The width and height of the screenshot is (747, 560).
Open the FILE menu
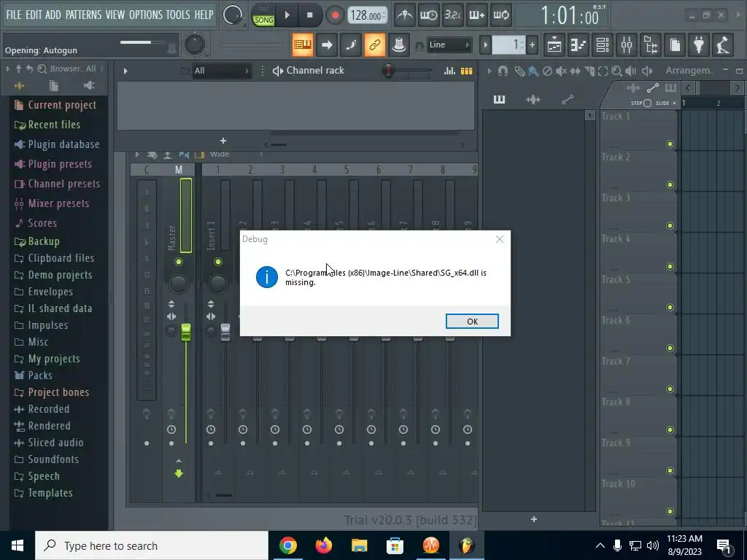13,15
